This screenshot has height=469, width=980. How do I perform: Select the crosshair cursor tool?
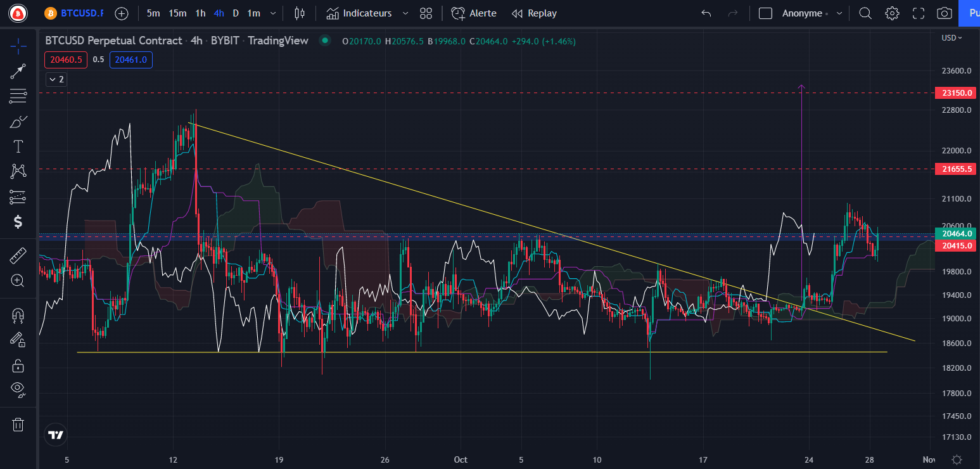tap(18, 46)
